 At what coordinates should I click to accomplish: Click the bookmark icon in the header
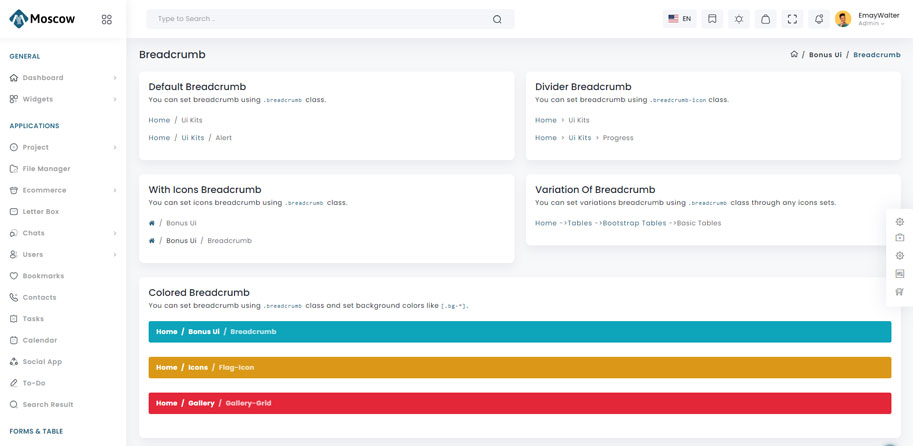(x=712, y=19)
